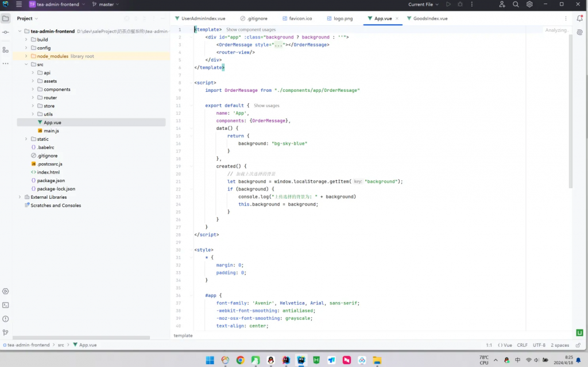This screenshot has width=588, height=367.
Task: Click the Run button in toolbar
Action: click(x=448, y=5)
